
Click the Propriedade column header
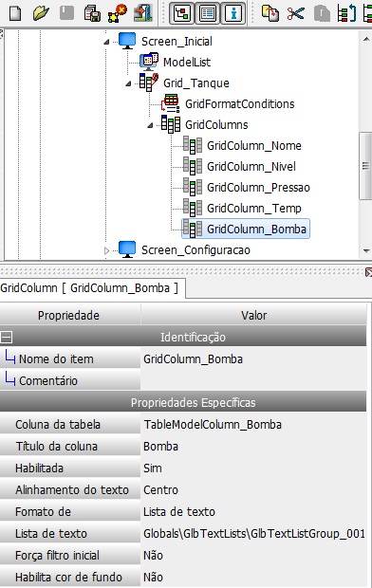[69, 316]
